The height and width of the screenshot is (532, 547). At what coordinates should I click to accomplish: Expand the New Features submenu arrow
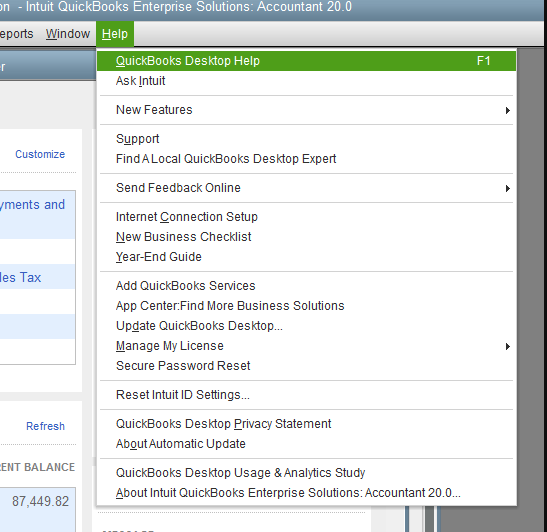[508, 110]
